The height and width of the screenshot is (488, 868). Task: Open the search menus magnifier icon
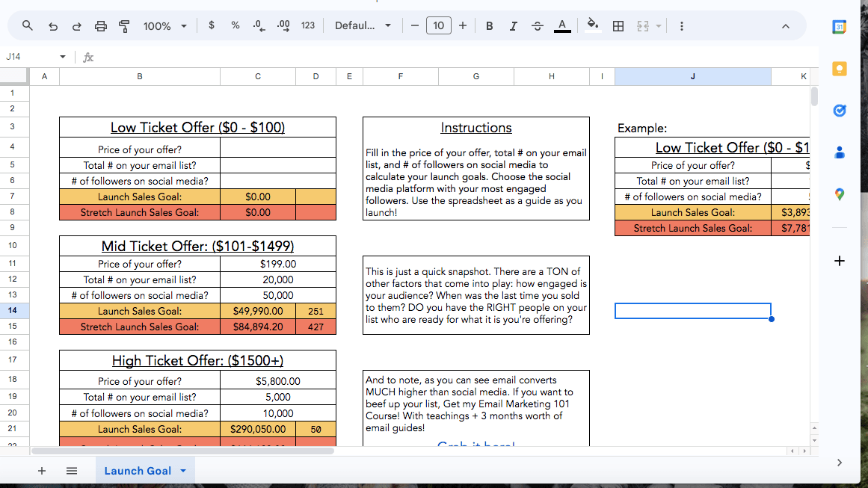pos(27,25)
